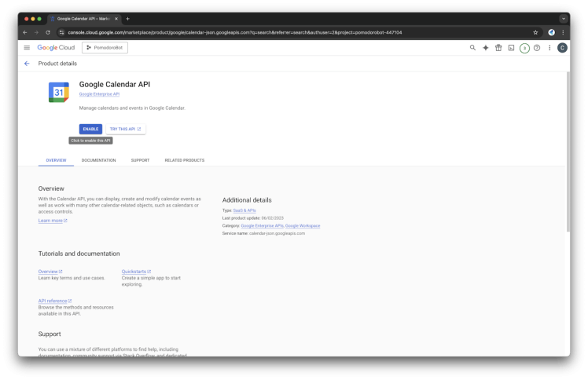
Task: Click the blue ENABLE button
Action: 90,129
